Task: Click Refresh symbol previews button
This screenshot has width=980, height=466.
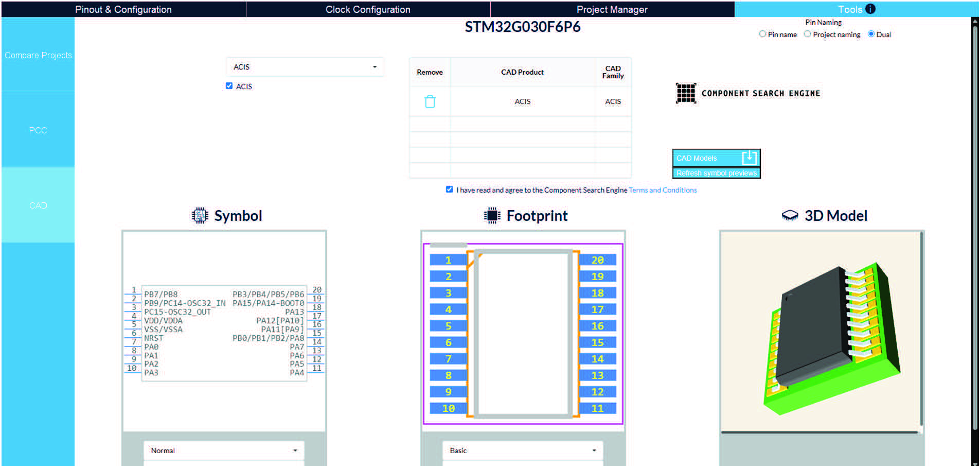Action: point(716,173)
